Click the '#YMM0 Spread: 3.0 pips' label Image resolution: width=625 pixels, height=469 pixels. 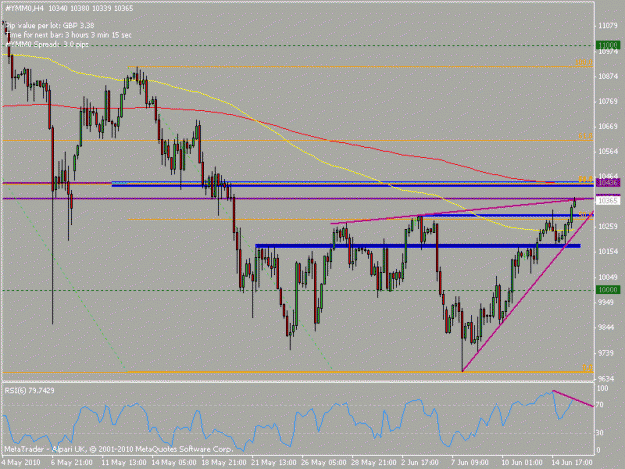47,44
